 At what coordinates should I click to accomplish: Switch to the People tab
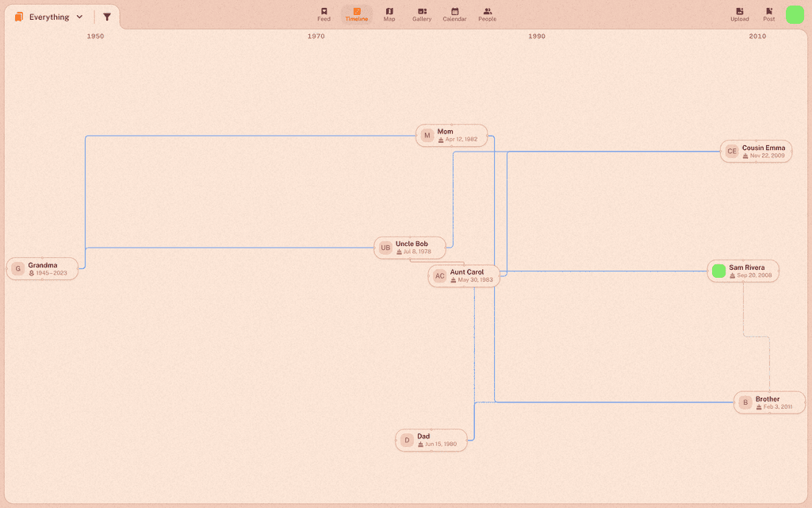point(487,14)
